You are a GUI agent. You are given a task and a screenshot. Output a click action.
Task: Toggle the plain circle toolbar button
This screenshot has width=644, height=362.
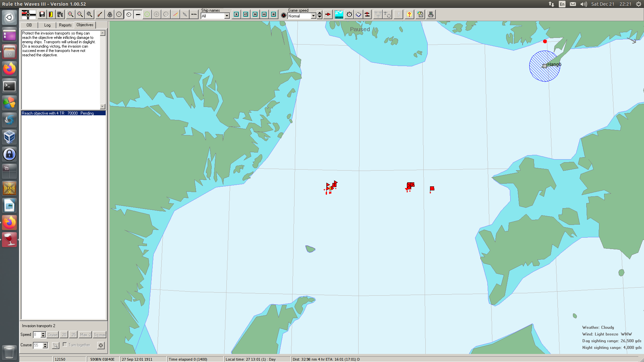pyautogui.click(x=119, y=14)
